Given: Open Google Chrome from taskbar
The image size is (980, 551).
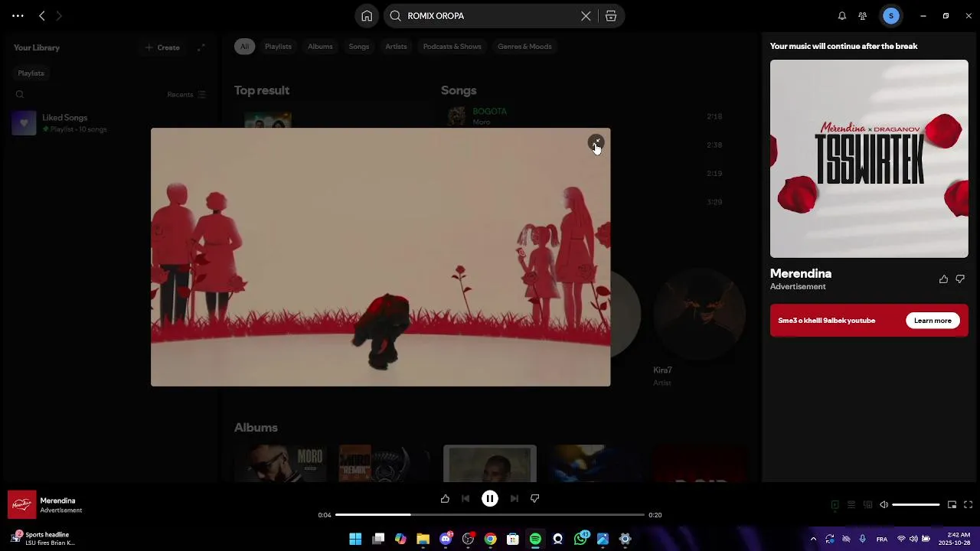Looking at the screenshot, I should (x=490, y=539).
